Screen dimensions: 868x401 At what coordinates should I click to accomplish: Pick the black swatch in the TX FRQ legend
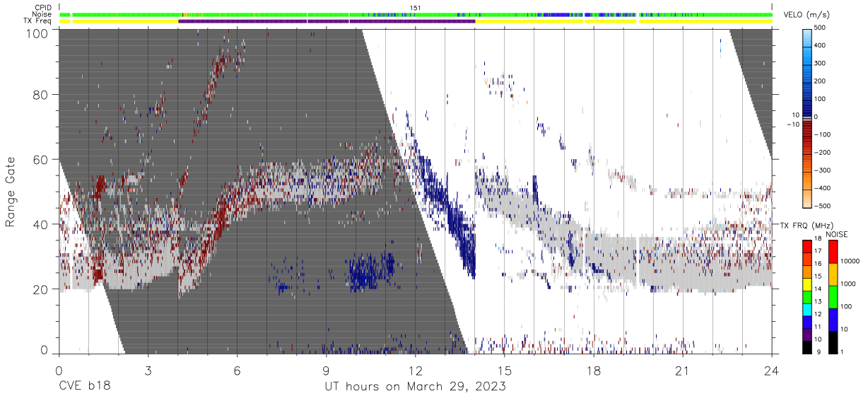(808, 347)
